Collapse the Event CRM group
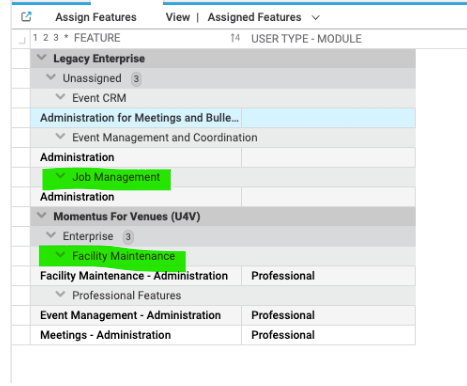Screen dimensions: 467x386 click(60, 97)
